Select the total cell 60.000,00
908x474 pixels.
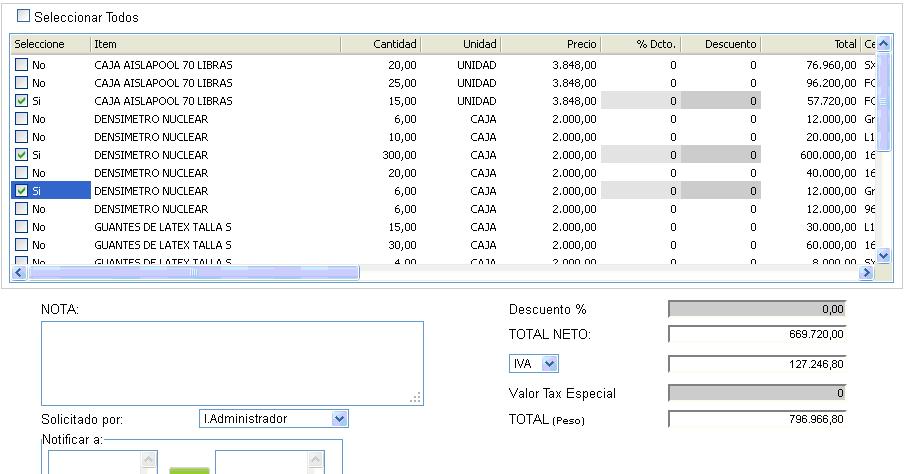(x=831, y=245)
